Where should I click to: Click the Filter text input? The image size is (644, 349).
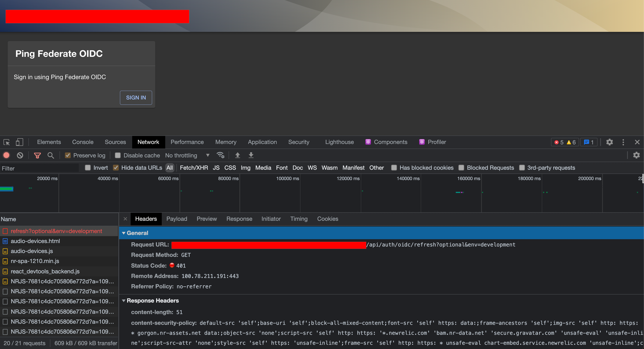coord(40,168)
